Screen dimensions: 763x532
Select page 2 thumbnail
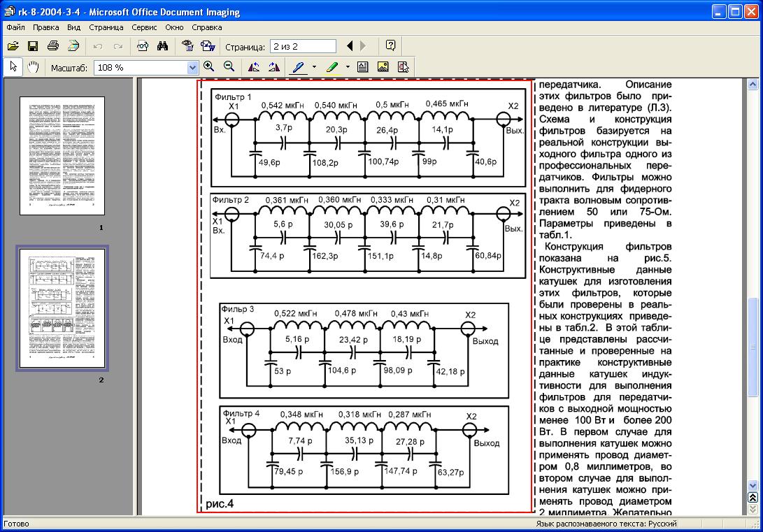click(62, 308)
